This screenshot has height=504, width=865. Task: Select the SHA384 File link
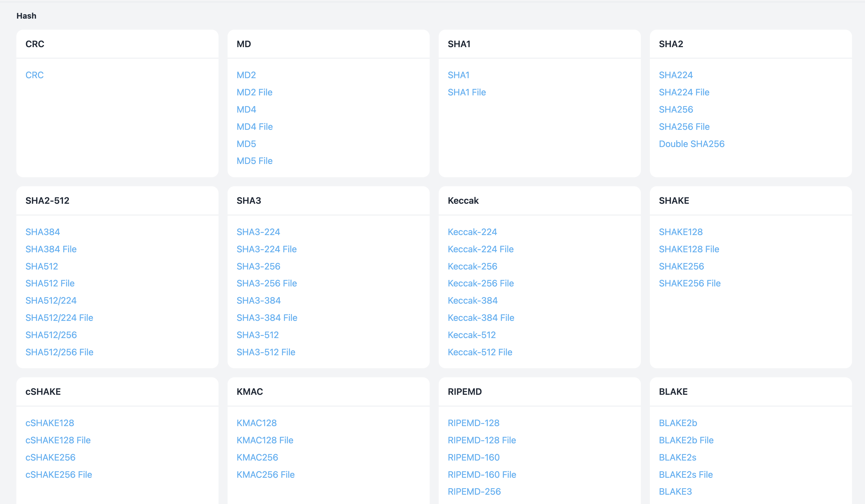51,249
